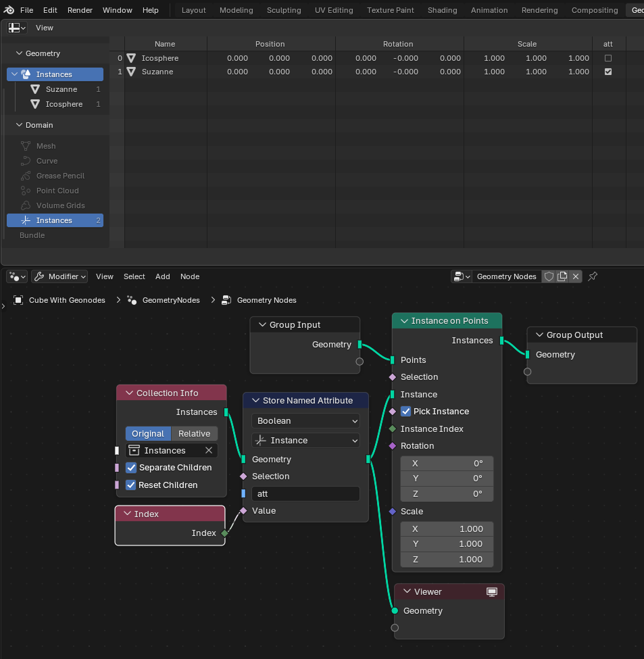Switch to the Modeling workspace tab

[x=236, y=10]
